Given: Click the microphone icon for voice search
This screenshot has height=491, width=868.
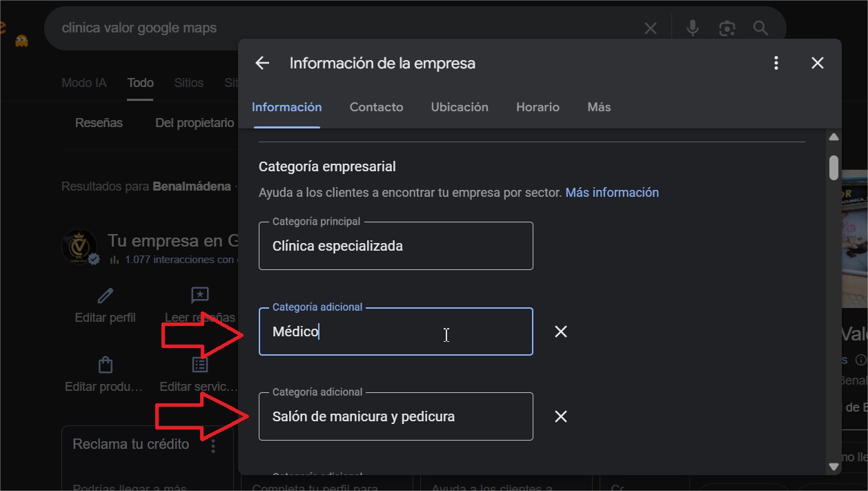Looking at the screenshot, I should point(692,28).
